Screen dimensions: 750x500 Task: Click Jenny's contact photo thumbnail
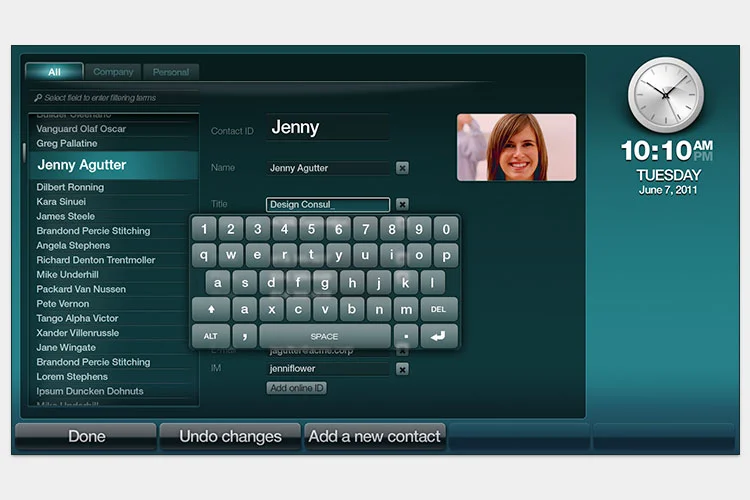coord(517,147)
